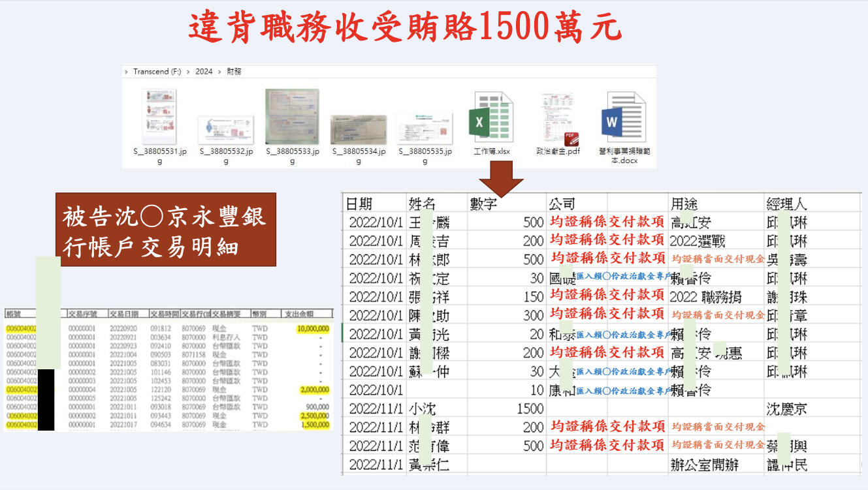Image resolution: width=868 pixels, height=490 pixels.
Task: Select image thumbnail S__38805531.jpg
Action: pyautogui.click(x=159, y=116)
